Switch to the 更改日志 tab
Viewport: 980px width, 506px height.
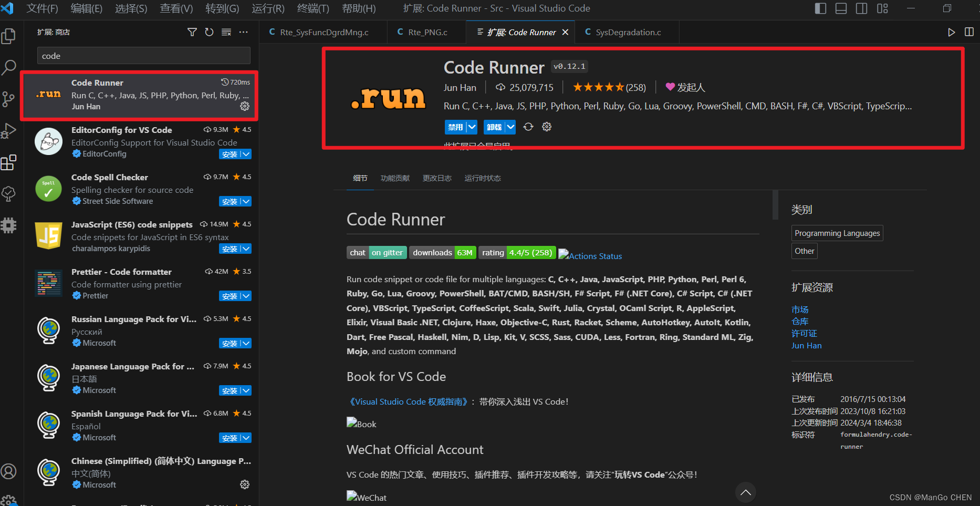click(436, 178)
